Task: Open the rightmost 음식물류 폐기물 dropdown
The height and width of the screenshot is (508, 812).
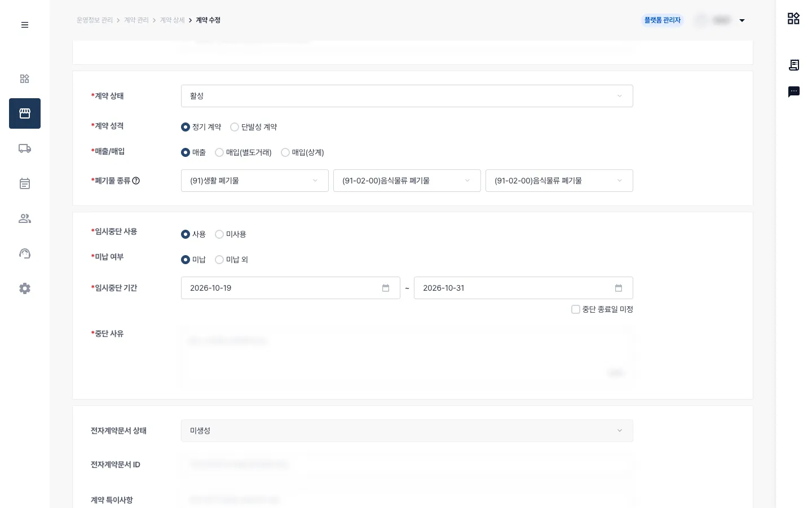Action: 559,181
